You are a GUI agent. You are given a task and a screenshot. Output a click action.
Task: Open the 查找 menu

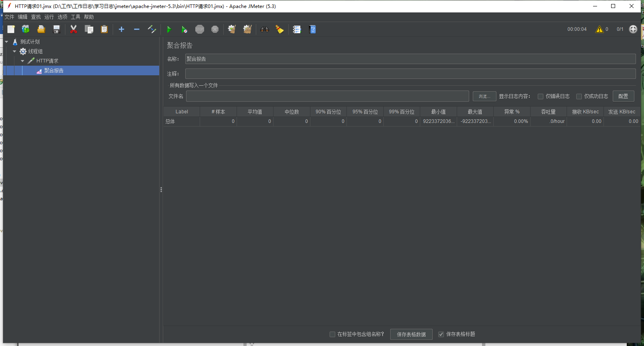click(36, 17)
